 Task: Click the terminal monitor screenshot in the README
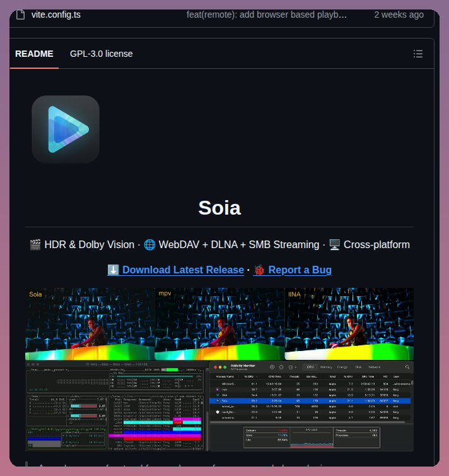click(x=117, y=406)
